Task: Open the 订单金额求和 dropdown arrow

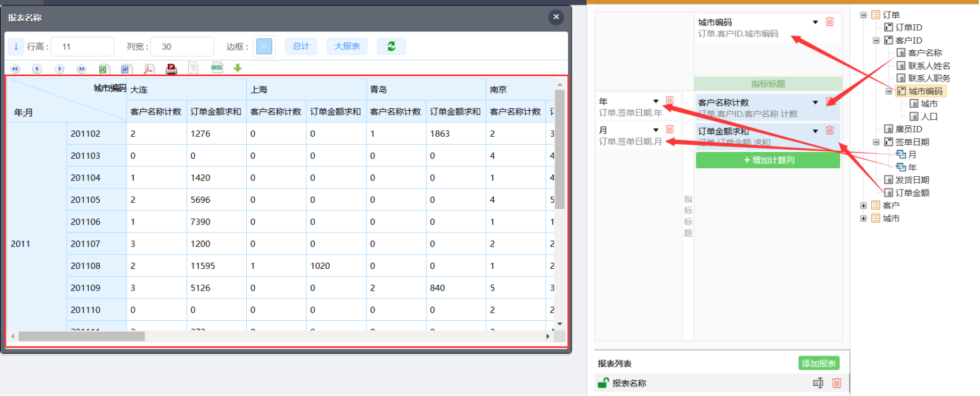Action: [x=815, y=131]
